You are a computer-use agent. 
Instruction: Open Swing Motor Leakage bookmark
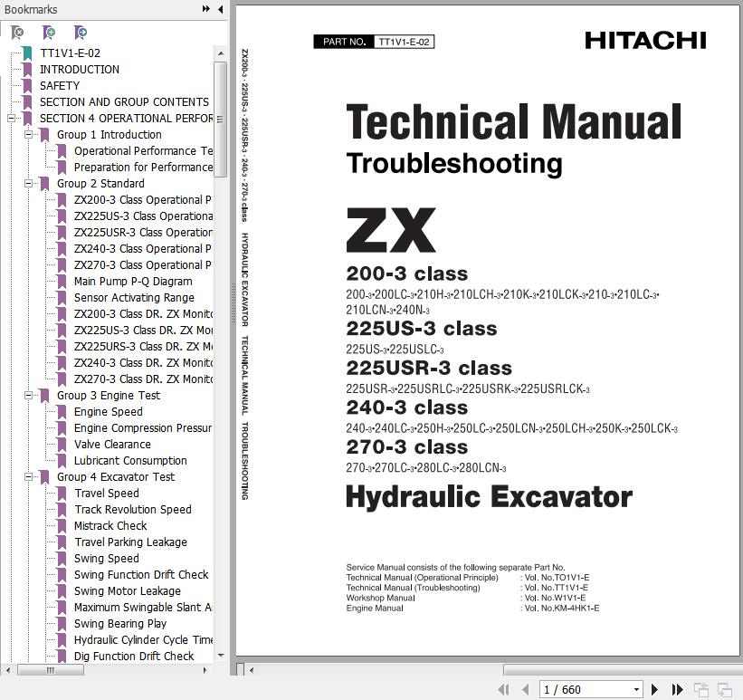pyautogui.click(x=127, y=591)
